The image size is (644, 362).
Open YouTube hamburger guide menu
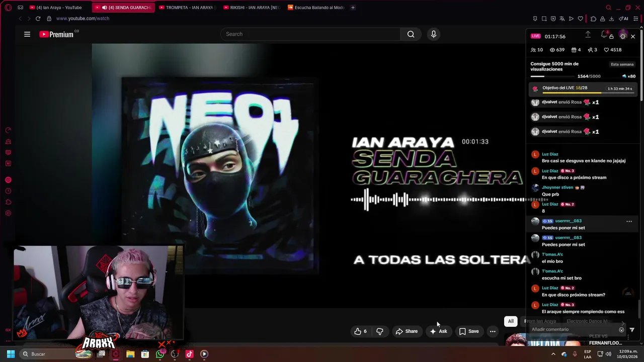[x=27, y=34]
